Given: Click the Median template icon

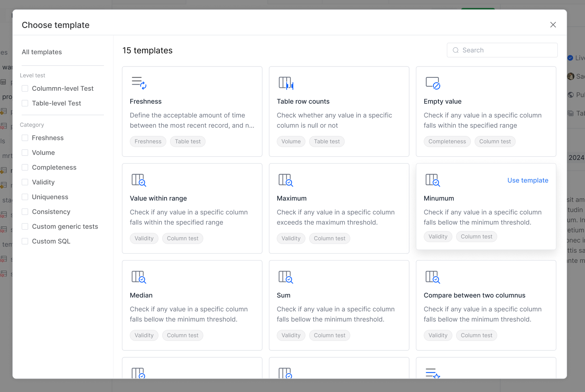Looking at the screenshot, I should (x=139, y=277).
